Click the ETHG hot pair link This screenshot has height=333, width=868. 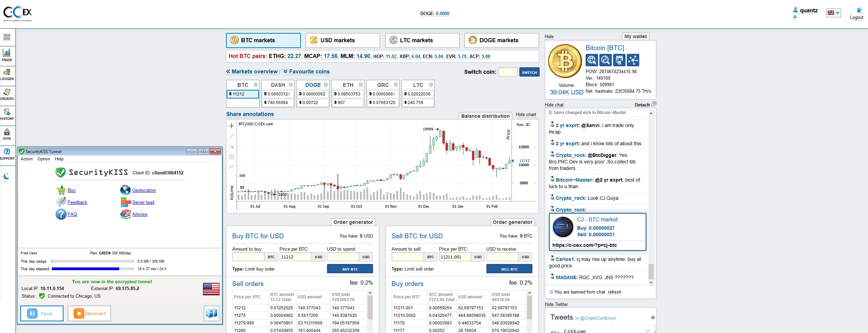(x=285, y=56)
